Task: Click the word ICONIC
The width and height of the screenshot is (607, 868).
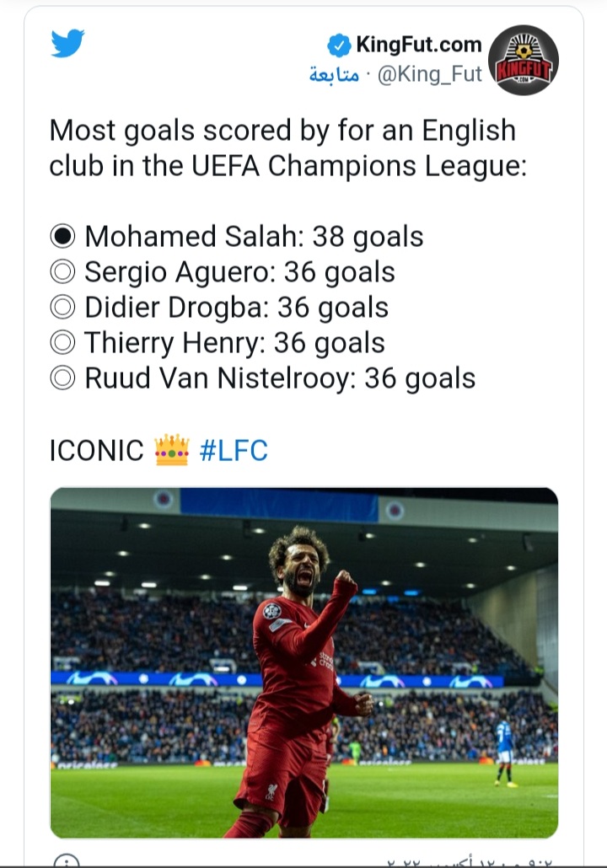Action: click(x=97, y=451)
